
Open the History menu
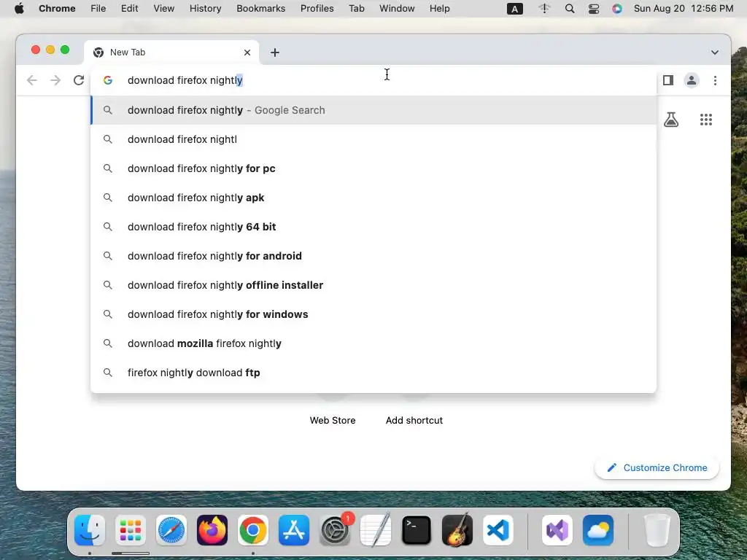tap(205, 9)
